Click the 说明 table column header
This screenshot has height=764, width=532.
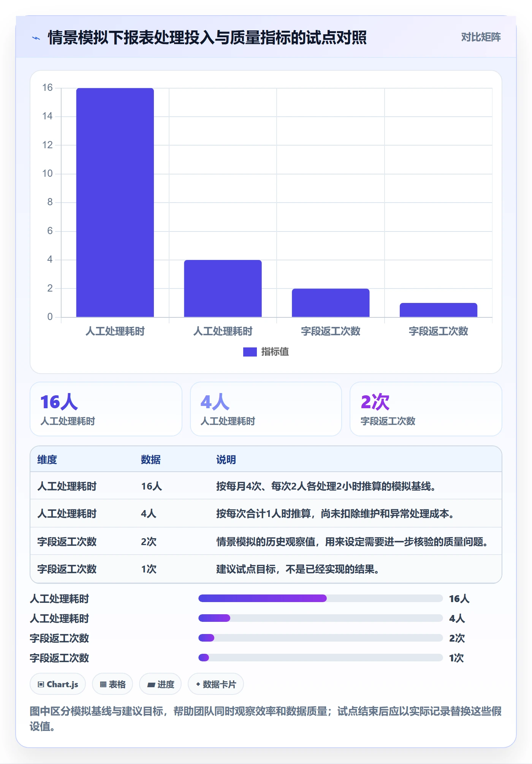[x=226, y=460]
